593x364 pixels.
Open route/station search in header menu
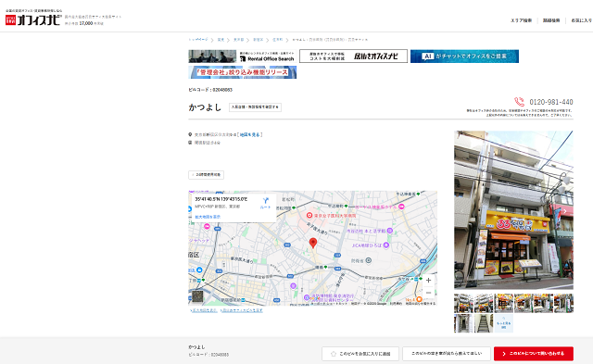click(x=551, y=20)
